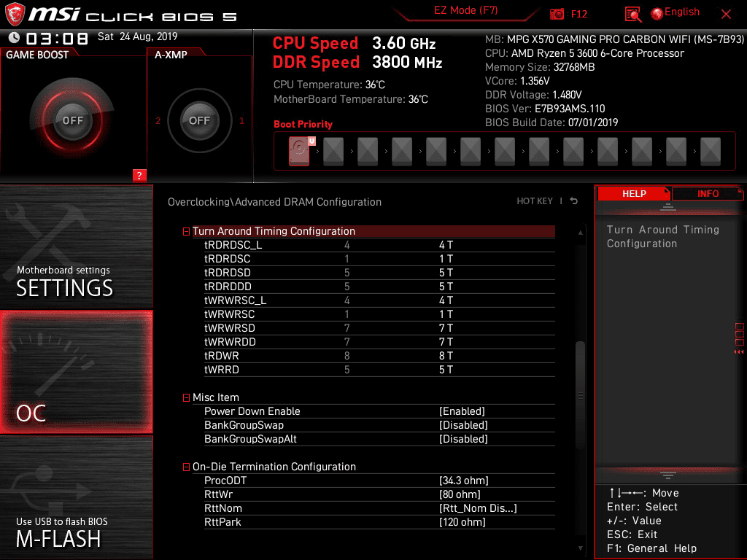
Task: Edit the tRDRDSC_L value field
Action: [x=446, y=245]
